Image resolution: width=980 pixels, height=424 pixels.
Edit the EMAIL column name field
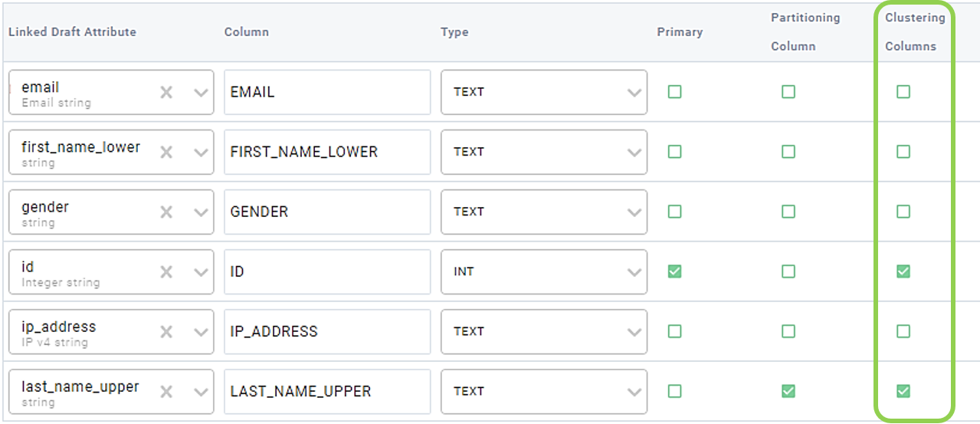click(327, 92)
